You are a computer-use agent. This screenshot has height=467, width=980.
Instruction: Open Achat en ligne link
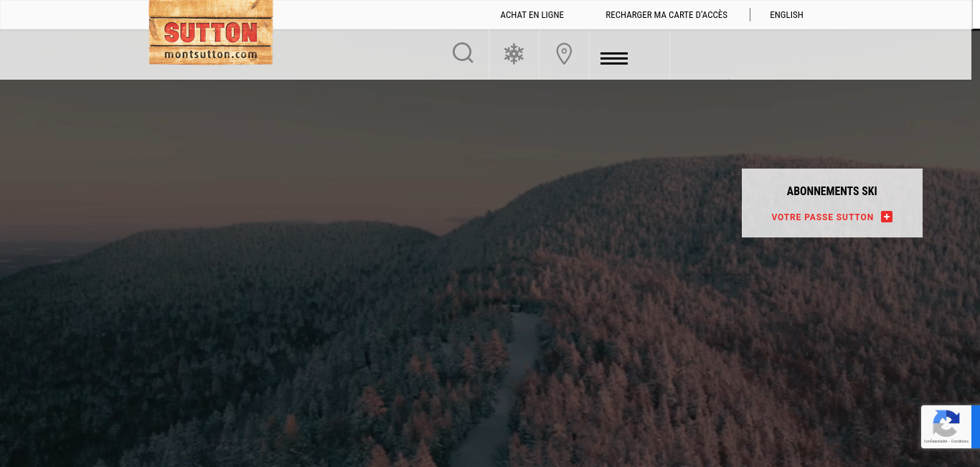pyautogui.click(x=532, y=15)
